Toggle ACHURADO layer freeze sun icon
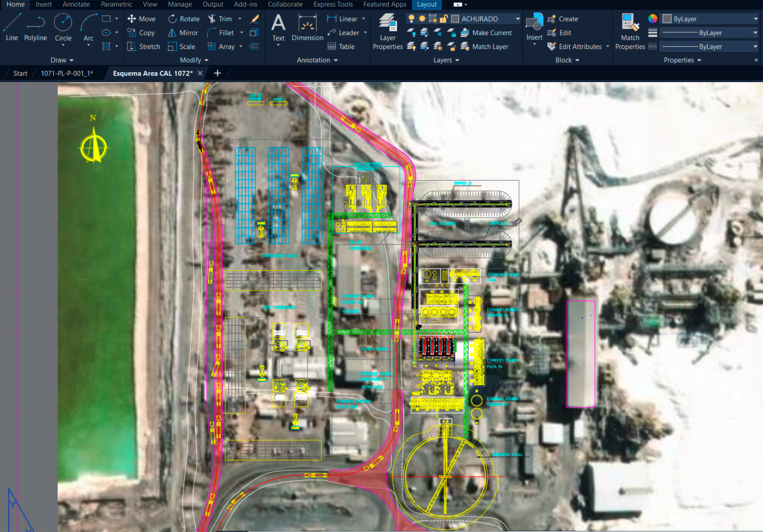This screenshot has width=763, height=532. point(422,19)
